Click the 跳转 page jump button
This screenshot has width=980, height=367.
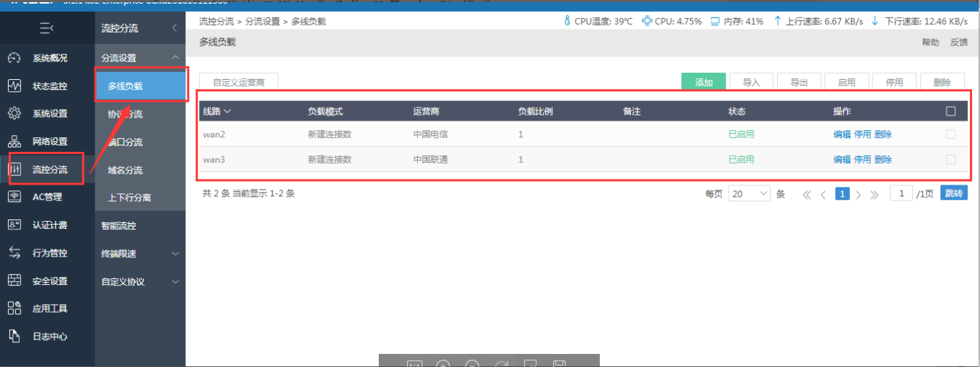[x=954, y=193]
